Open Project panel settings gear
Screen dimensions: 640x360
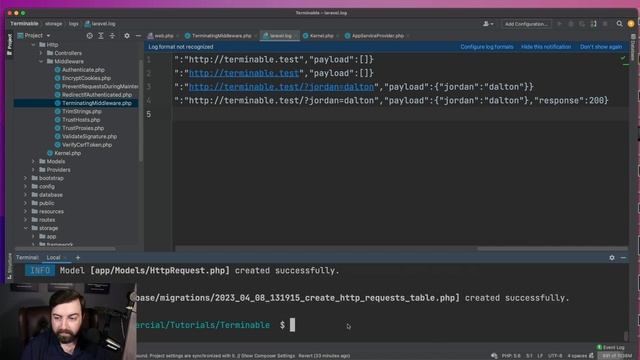pos(127,36)
